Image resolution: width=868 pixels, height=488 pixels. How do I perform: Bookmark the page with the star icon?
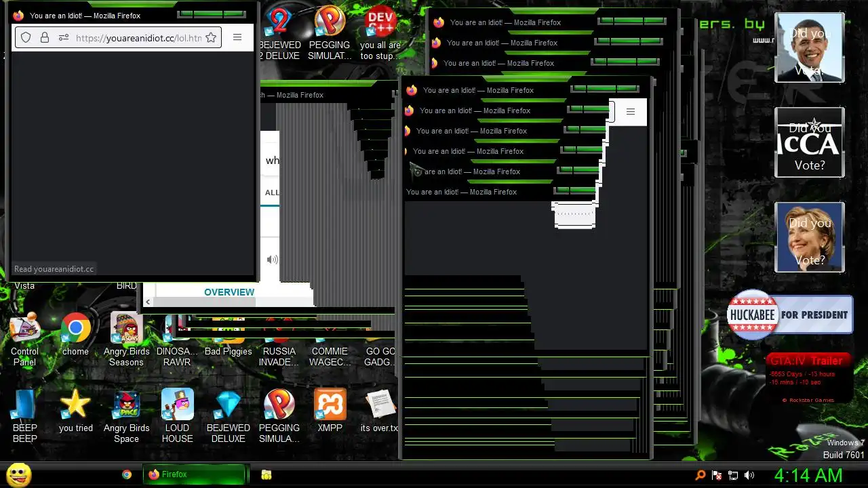click(211, 38)
